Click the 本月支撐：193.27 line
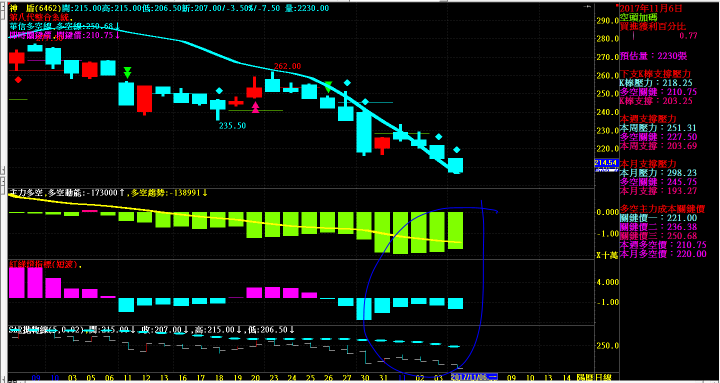720x383 pixels. pyautogui.click(x=658, y=191)
